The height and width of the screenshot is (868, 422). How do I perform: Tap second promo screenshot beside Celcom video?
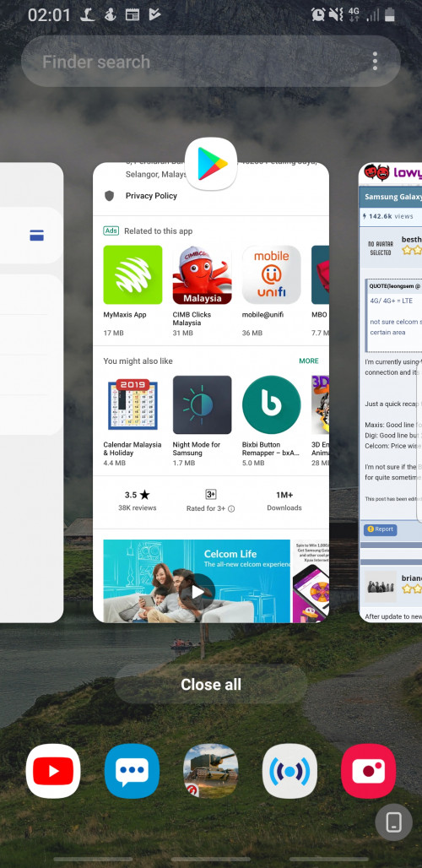[311, 581]
